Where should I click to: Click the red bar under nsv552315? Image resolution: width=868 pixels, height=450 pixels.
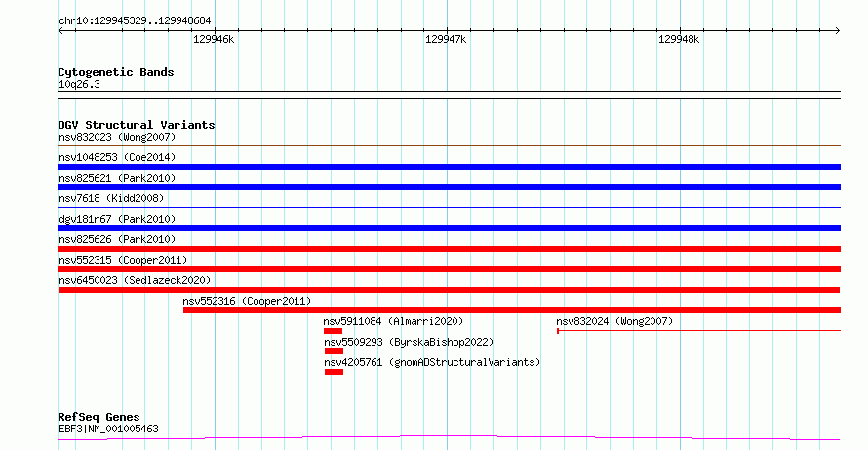[449, 269]
